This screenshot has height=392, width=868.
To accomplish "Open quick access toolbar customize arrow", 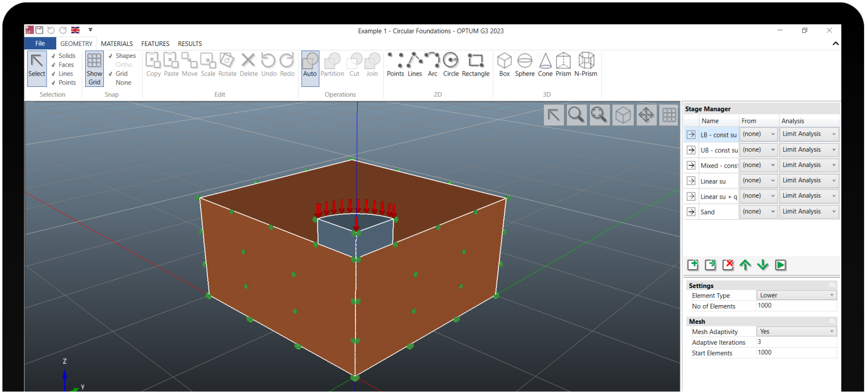I will click(90, 30).
